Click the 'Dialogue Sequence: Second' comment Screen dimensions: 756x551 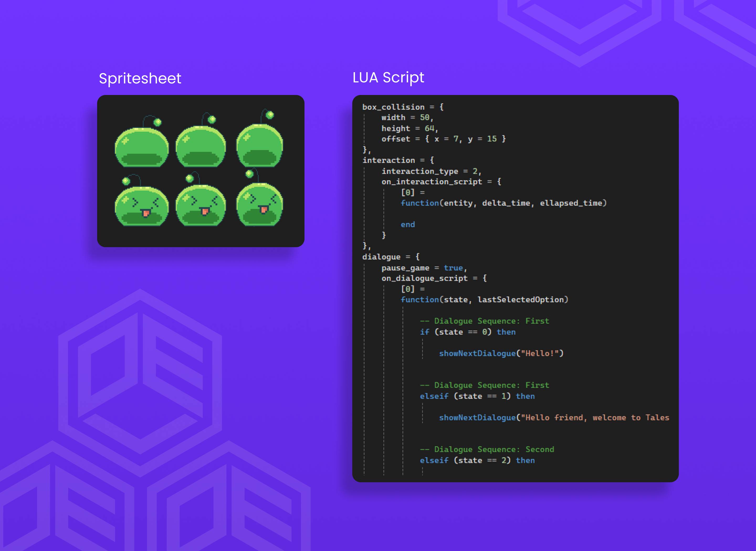tap(487, 450)
